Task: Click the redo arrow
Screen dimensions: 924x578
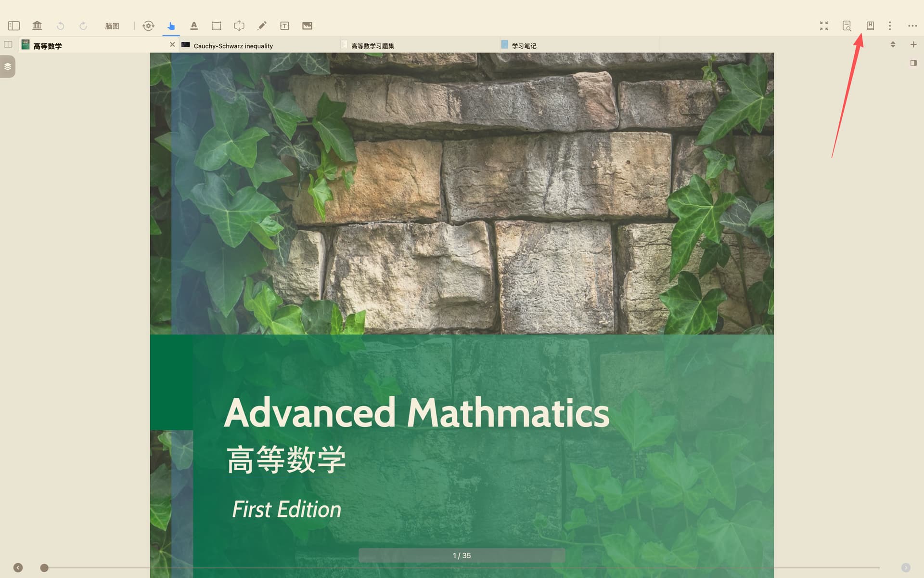Action: 83,26
